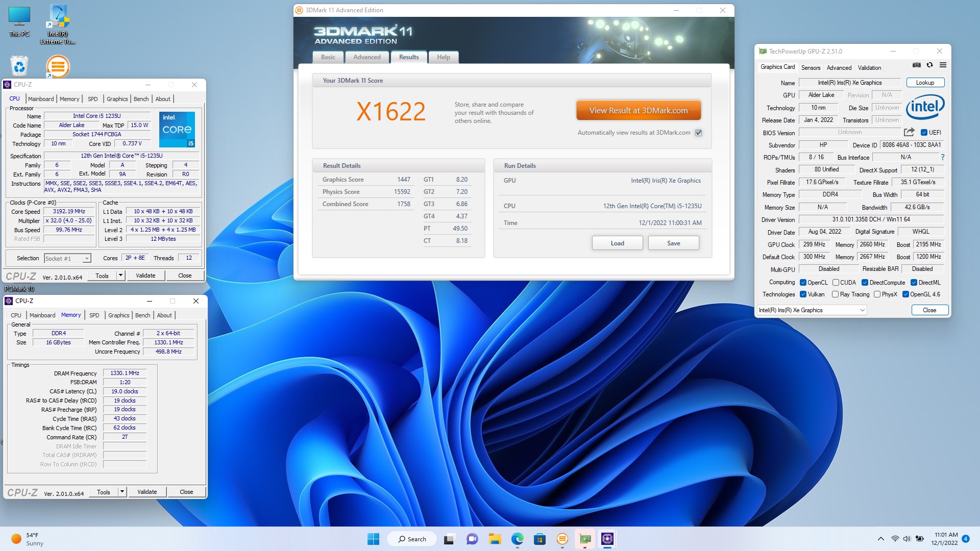Launch Microsoft Edge from taskbar
The image size is (980, 551).
tap(518, 539)
